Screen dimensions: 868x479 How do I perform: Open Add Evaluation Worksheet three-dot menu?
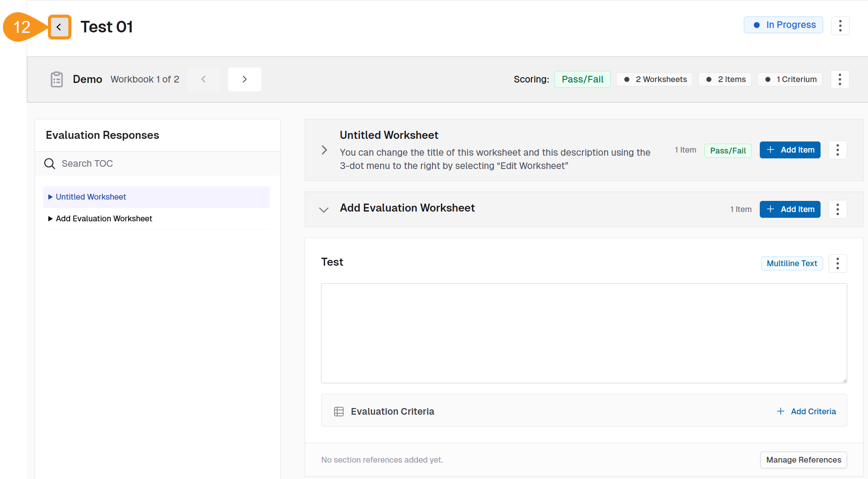(837, 209)
